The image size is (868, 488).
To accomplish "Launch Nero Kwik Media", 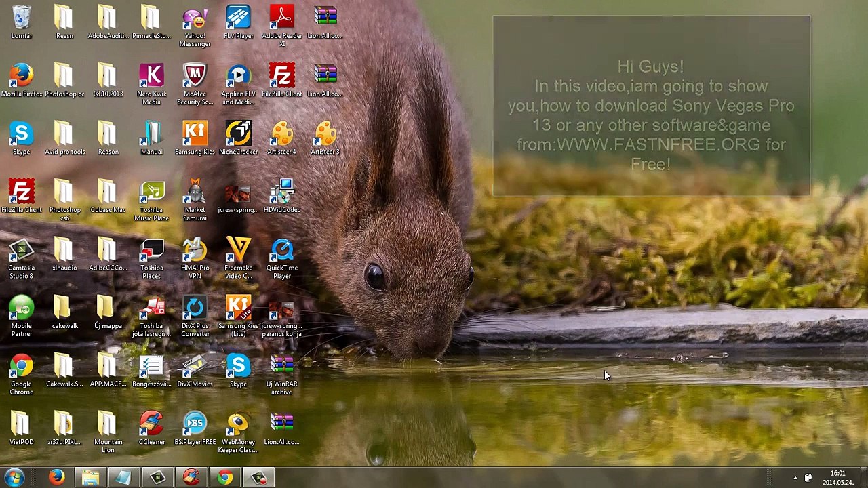I will [x=151, y=85].
